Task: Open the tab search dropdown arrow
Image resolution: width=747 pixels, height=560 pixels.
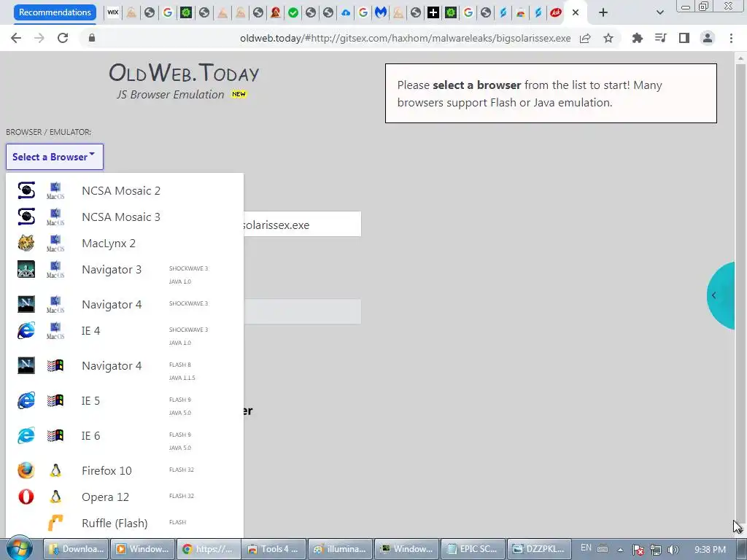Action: [659, 12]
